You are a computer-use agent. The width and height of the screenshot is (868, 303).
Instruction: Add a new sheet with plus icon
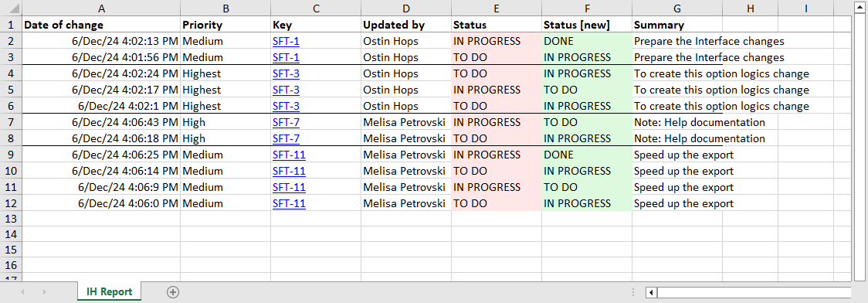(x=173, y=292)
